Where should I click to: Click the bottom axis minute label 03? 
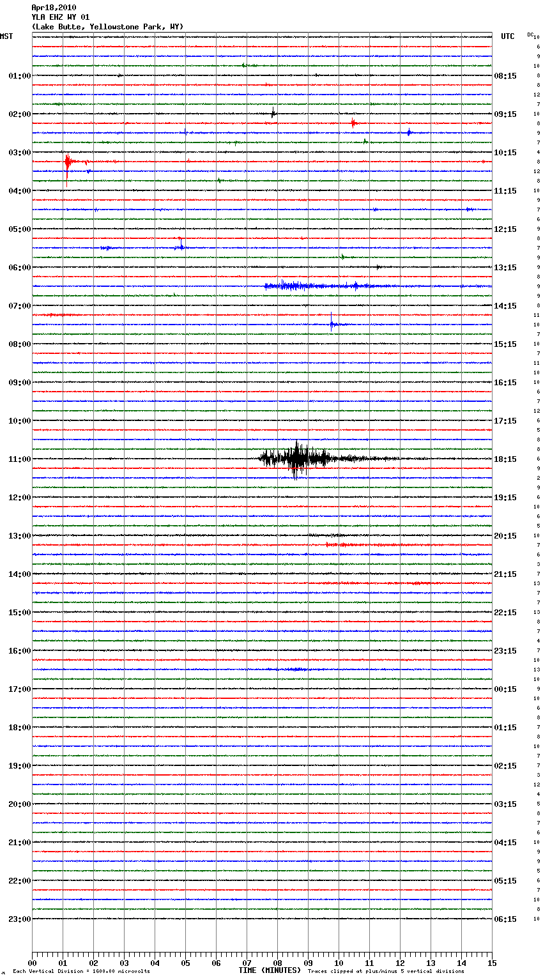click(124, 963)
